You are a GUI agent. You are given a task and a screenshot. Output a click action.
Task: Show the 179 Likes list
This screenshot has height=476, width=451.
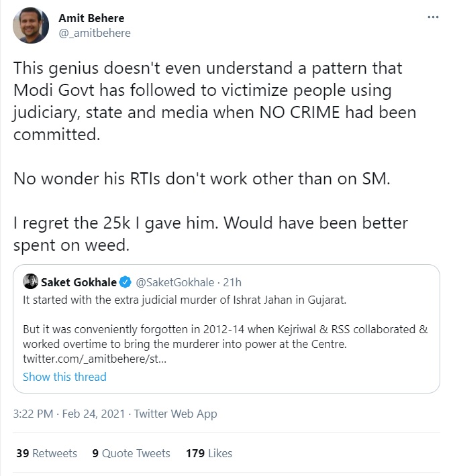pyautogui.click(x=209, y=453)
